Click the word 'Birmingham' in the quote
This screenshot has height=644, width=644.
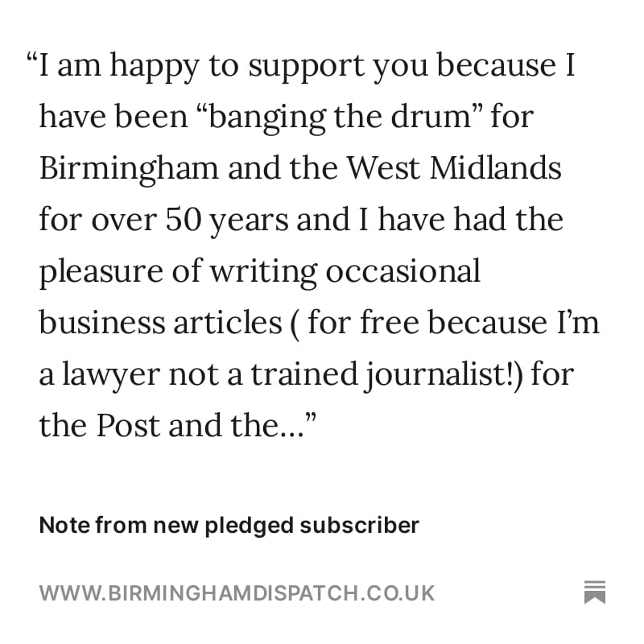[129, 169]
